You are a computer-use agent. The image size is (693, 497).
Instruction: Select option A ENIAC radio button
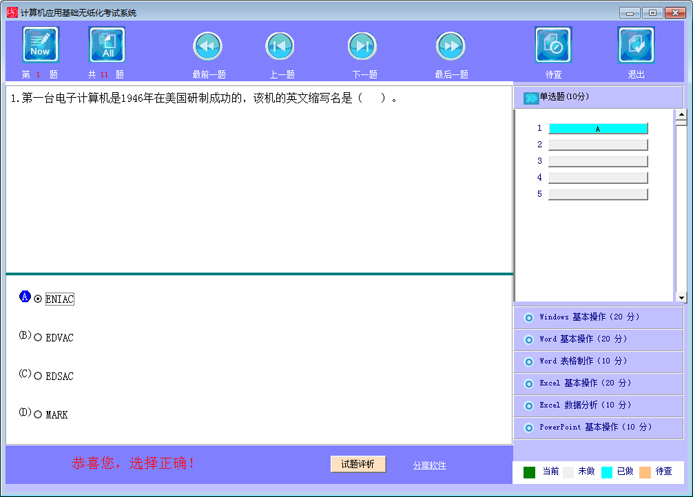point(38,299)
